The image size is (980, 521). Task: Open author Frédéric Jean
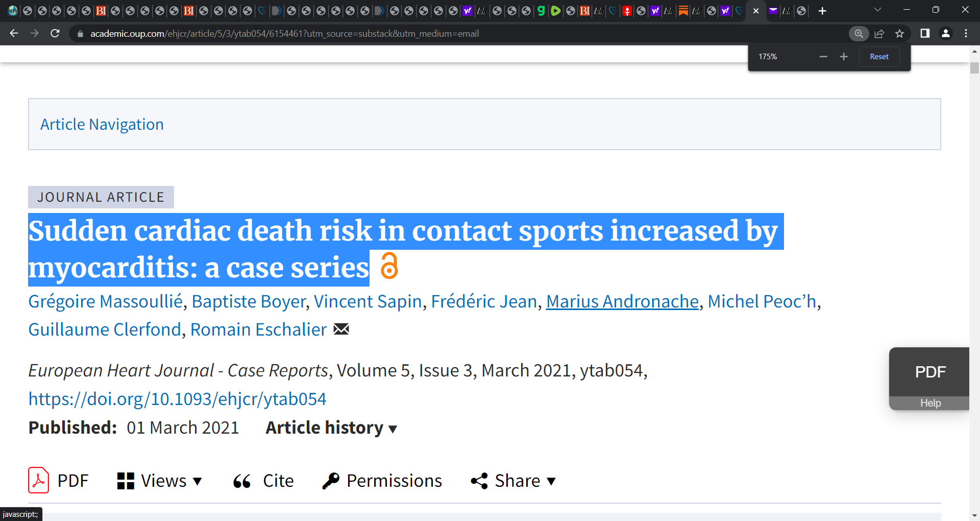tap(484, 301)
